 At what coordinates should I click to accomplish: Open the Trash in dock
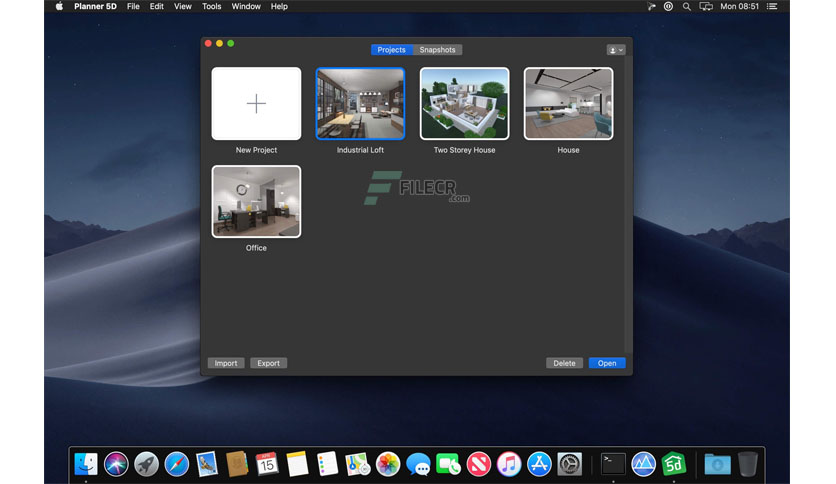pyautogui.click(x=747, y=464)
